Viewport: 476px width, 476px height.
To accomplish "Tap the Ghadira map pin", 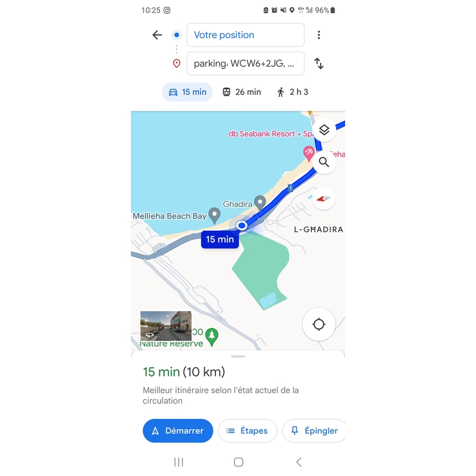I will (x=260, y=203).
